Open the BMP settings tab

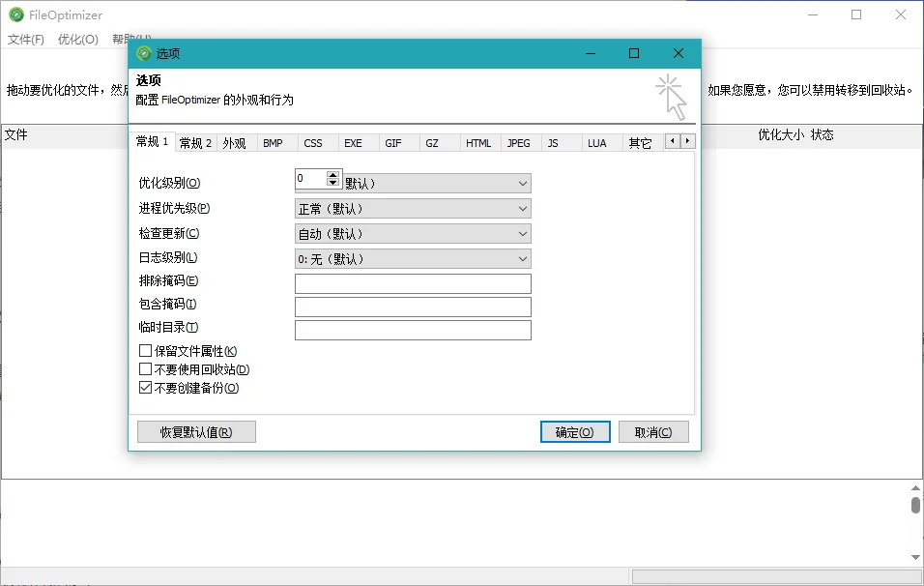pos(273,143)
